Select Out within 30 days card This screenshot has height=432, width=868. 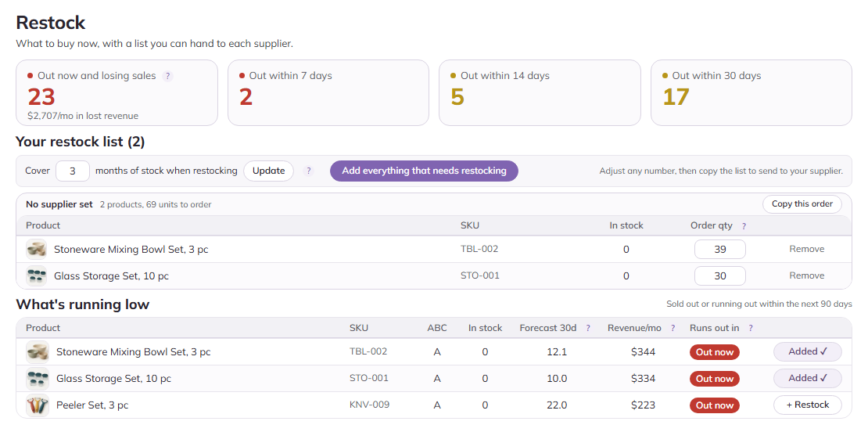[x=751, y=93]
